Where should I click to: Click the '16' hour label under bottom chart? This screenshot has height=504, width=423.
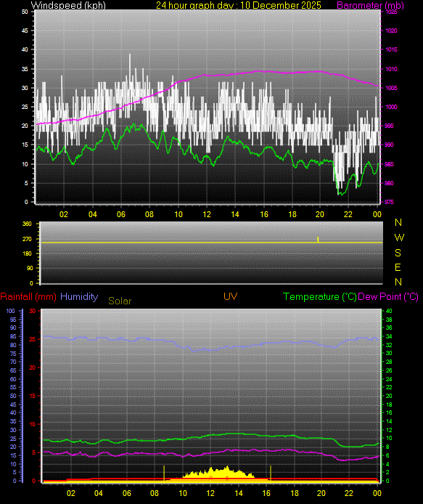(x=266, y=493)
